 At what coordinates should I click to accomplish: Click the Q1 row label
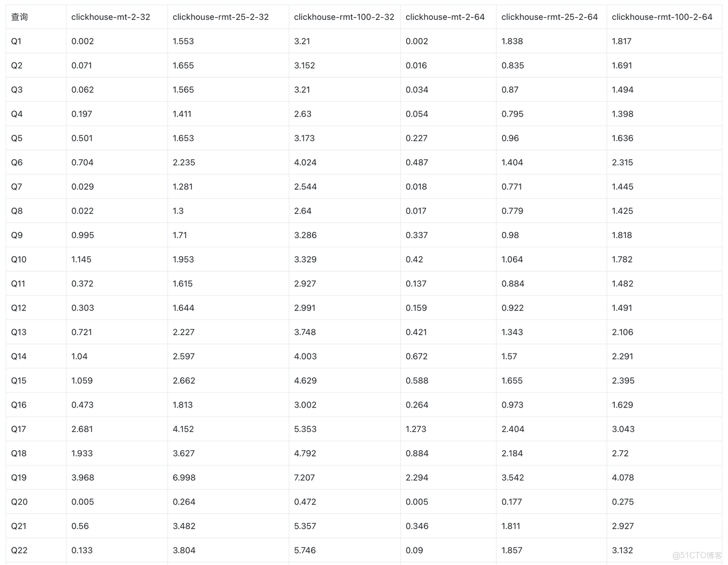[x=16, y=41]
